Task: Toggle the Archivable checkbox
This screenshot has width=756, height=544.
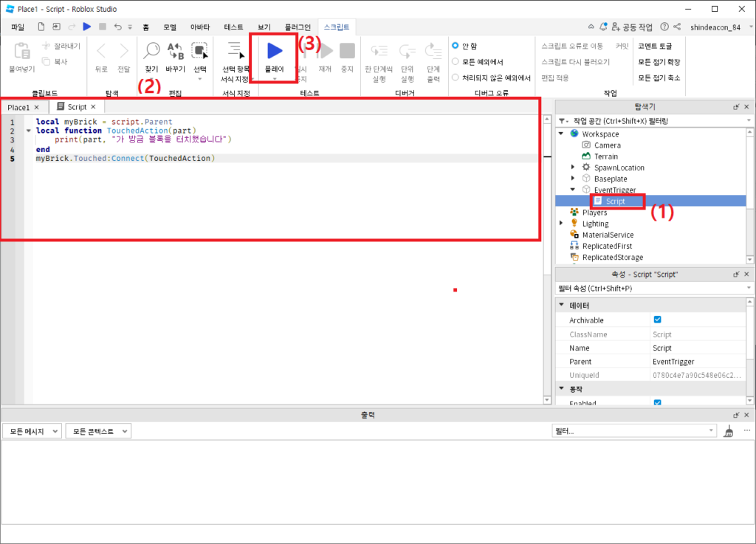Action: click(x=657, y=320)
